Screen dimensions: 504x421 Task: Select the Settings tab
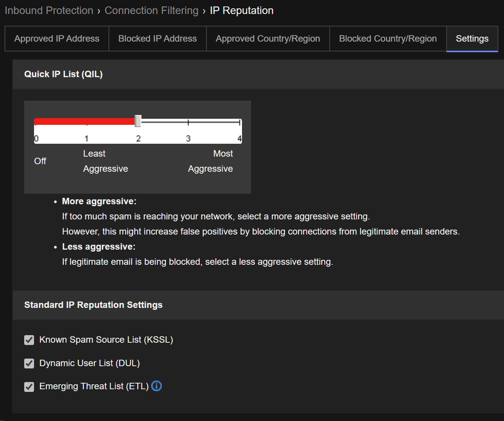472,39
